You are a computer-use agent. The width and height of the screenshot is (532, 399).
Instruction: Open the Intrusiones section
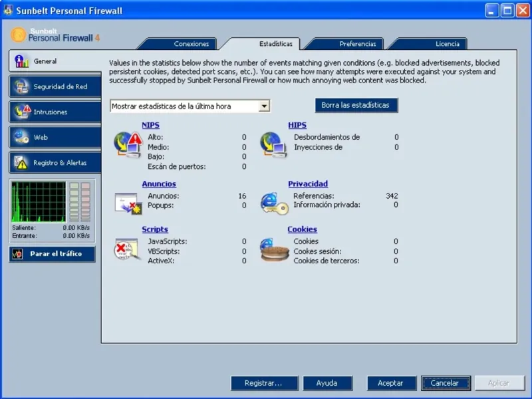(55, 112)
